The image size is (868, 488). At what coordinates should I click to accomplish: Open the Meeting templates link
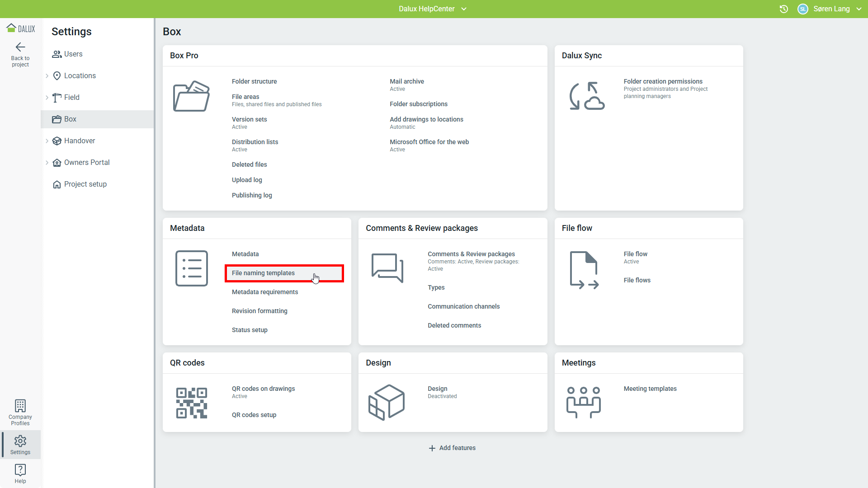click(650, 389)
